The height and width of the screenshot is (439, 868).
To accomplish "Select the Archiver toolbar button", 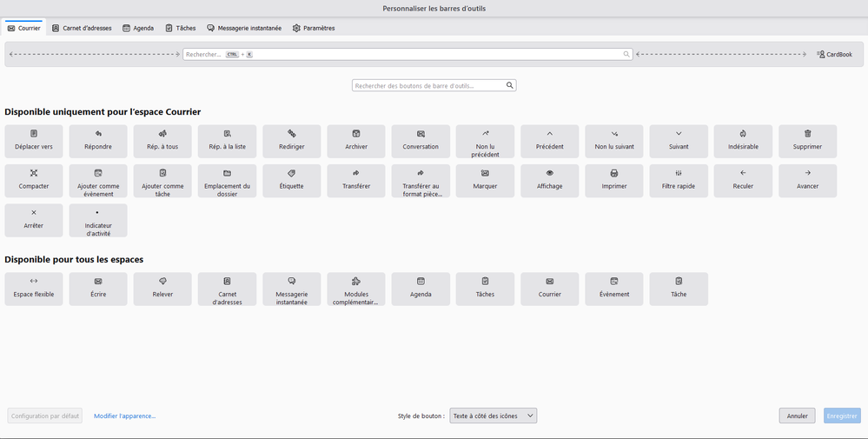I will (x=356, y=141).
